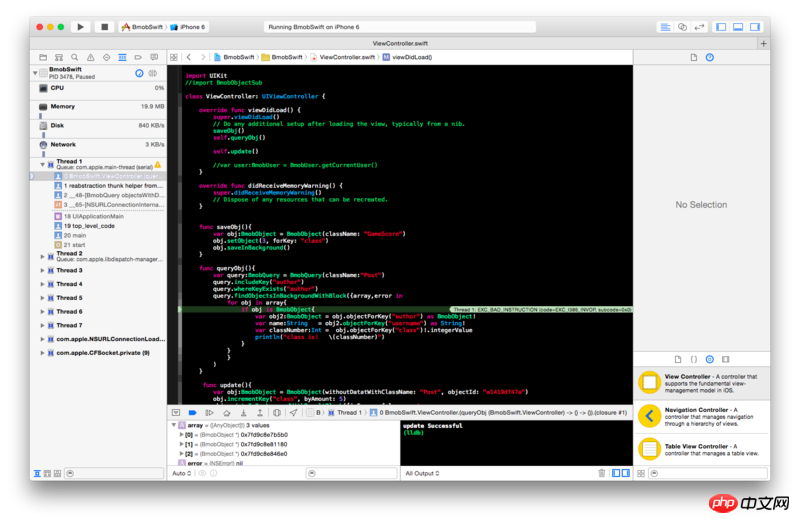Expand Thread 5 stack frames
This screenshot has width=800, height=523.
tap(42, 298)
